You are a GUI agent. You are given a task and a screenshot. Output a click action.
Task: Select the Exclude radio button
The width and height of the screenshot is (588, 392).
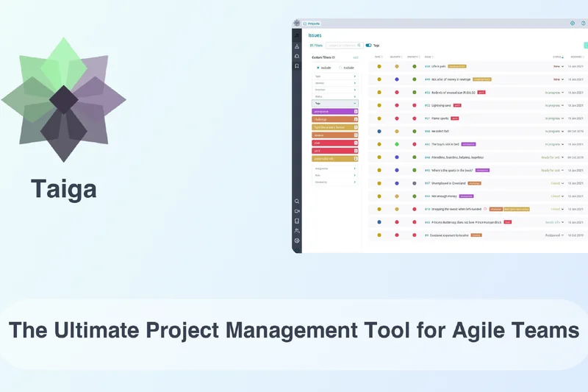tap(340, 67)
